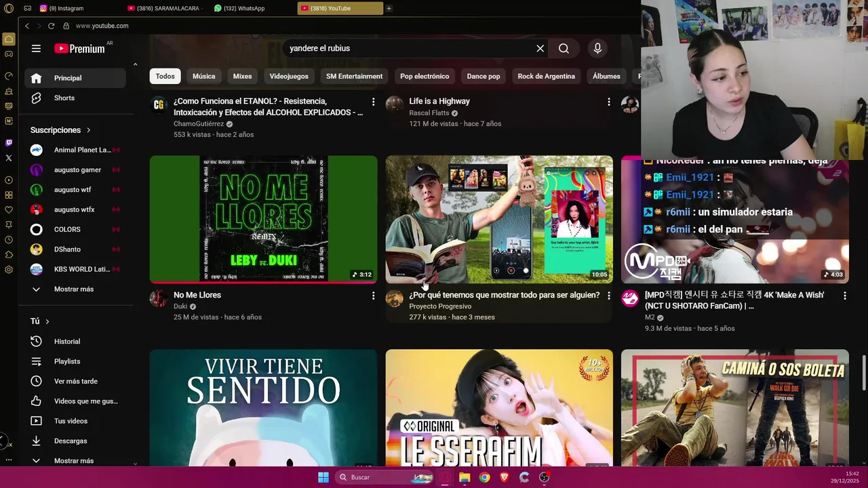This screenshot has width=868, height=488.
Task: Click the YouTube search input field
Action: point(410,48)
